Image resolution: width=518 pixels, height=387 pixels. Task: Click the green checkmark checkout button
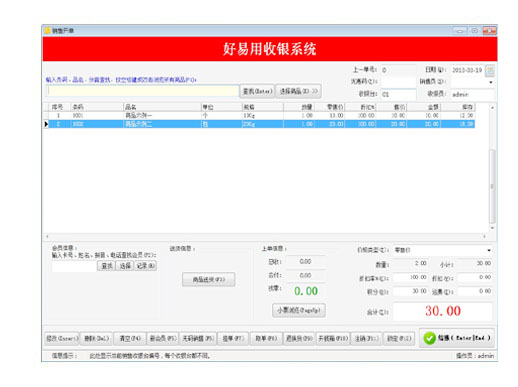point(457,338)
